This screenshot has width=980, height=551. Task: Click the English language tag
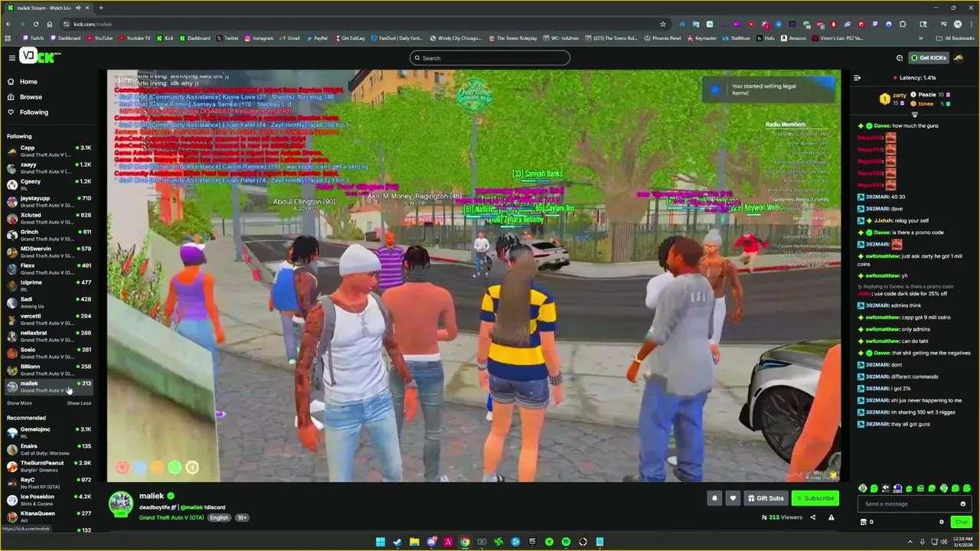[220, 518]
